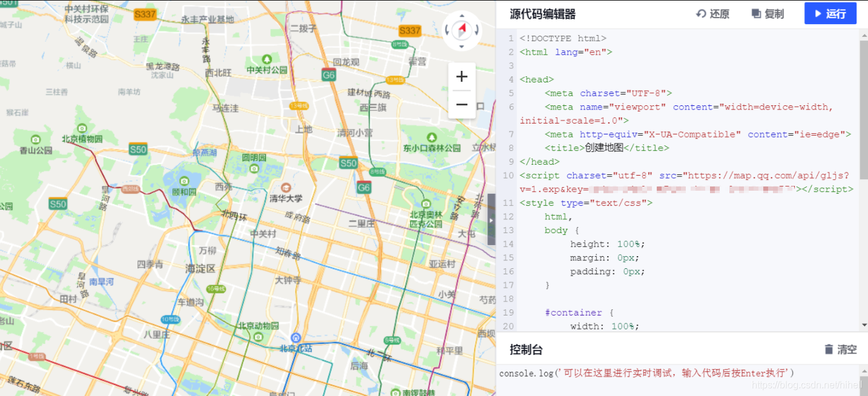Click the #container selector in code

point(573,312)
